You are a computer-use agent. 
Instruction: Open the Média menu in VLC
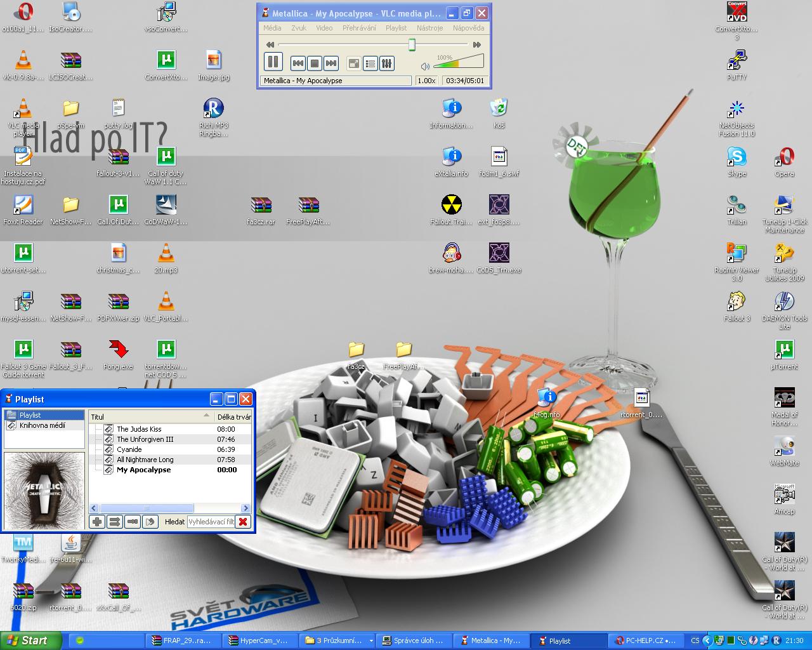click(x=272, y=28)
